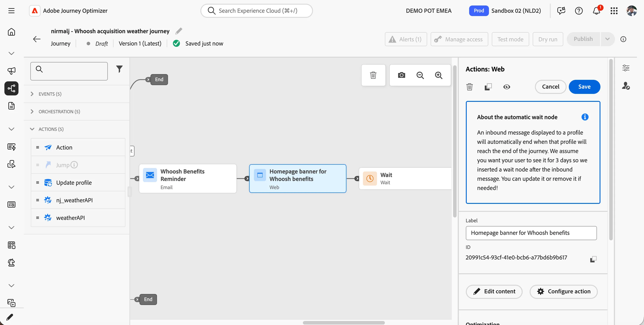Image resolution: width=644 pixels, height=325 pixels.
Task: Click the right panel vertical scrollbar
Action: click(611, 150)
